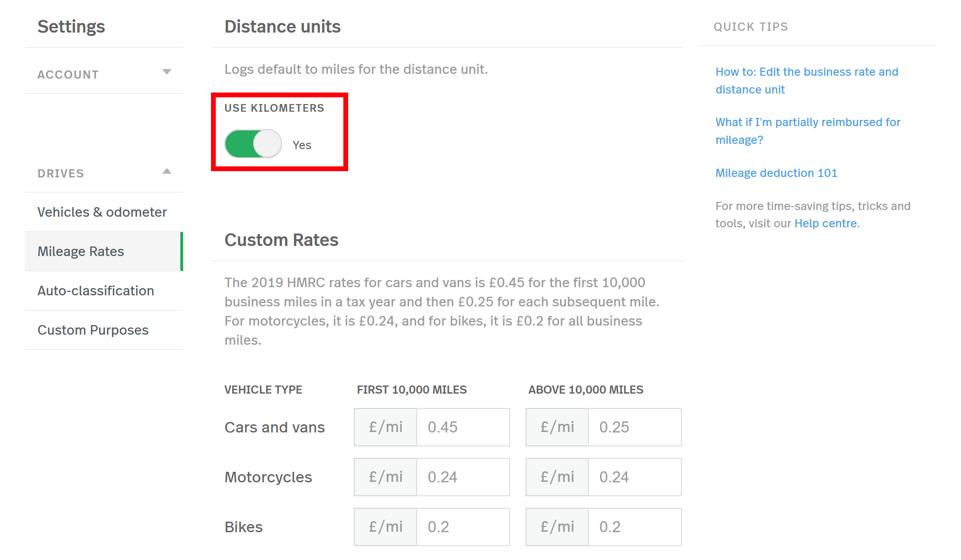Edit Cars and vans above 10,000 miles rate
Screen dimensions: 961x560
point(634,427)
